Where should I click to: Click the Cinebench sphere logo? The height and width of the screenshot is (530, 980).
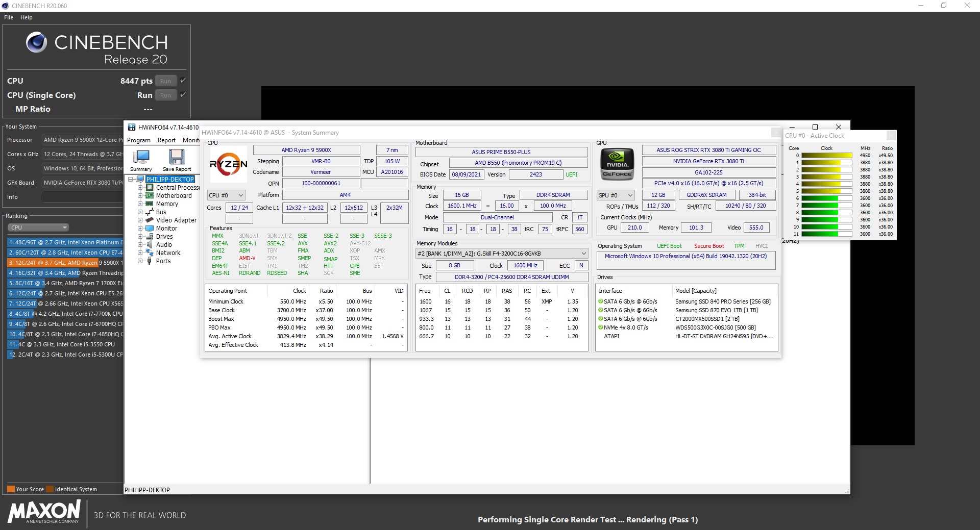pos(37,42)
